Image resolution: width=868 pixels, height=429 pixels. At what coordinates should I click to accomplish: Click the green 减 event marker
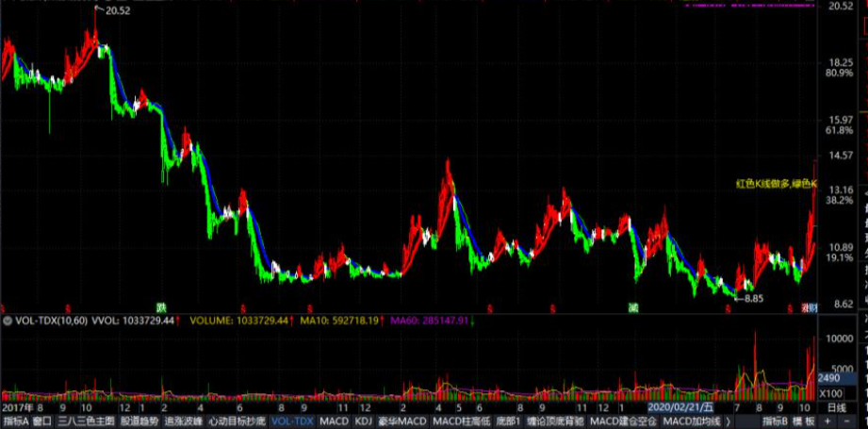633,306
